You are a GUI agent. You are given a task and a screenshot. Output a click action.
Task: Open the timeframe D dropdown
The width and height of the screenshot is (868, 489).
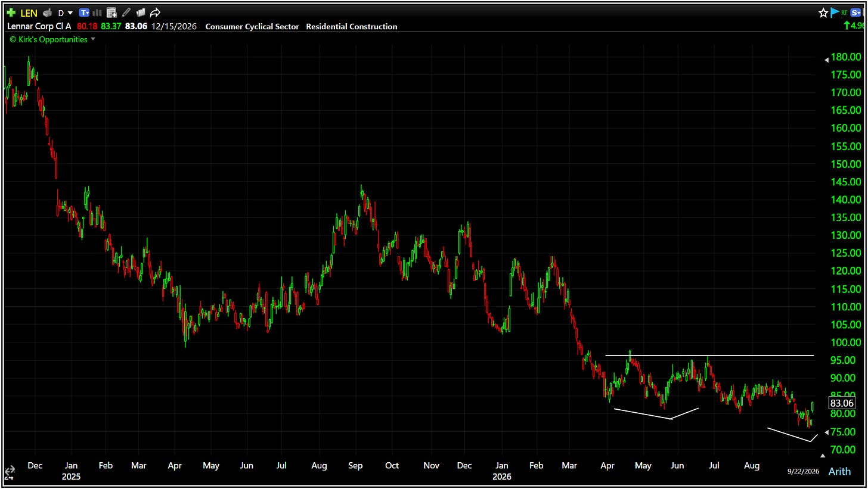point(65,13)
